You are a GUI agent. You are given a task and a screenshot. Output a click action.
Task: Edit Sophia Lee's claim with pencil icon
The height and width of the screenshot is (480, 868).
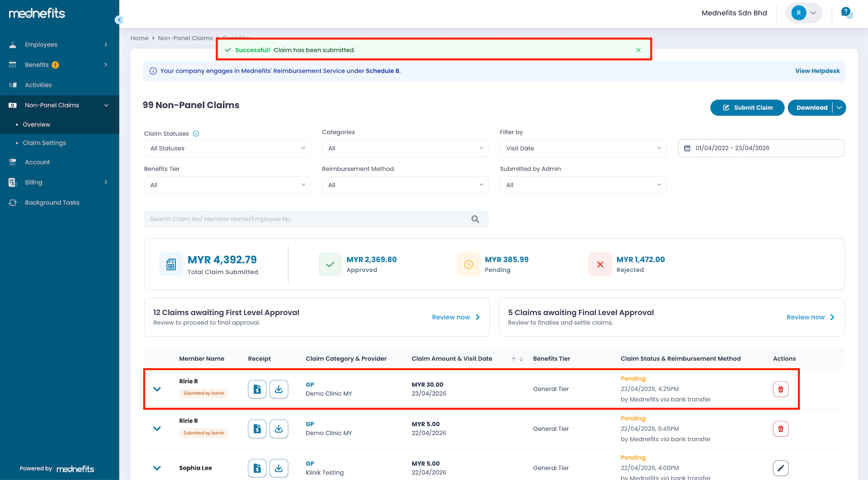click(x=780, y=468)
